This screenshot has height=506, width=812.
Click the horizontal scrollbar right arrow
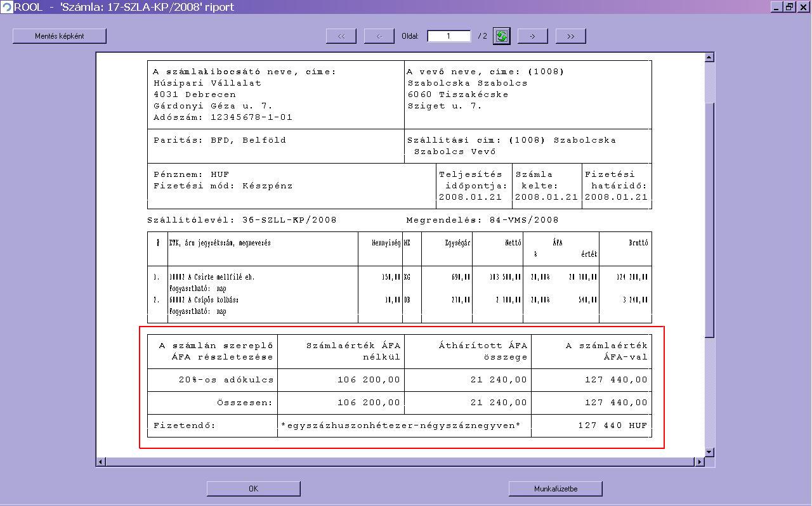[700, 462]
